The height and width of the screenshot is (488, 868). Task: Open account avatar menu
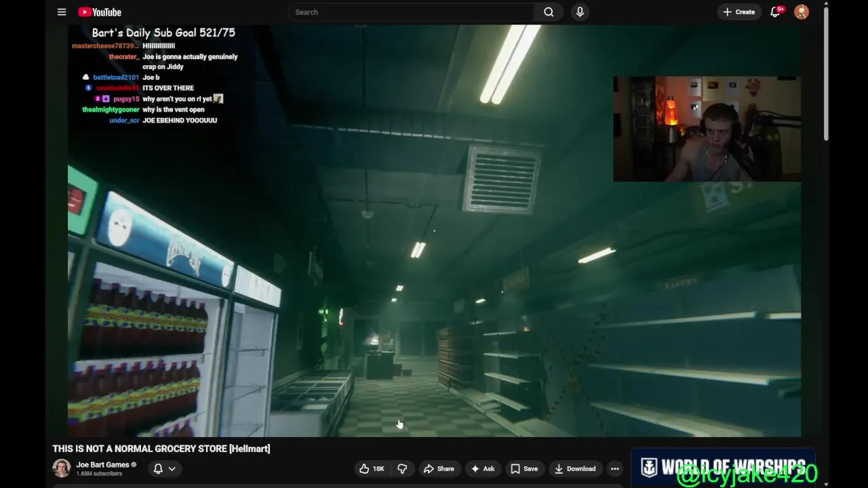pyautogui.click(x=802, y=12)
